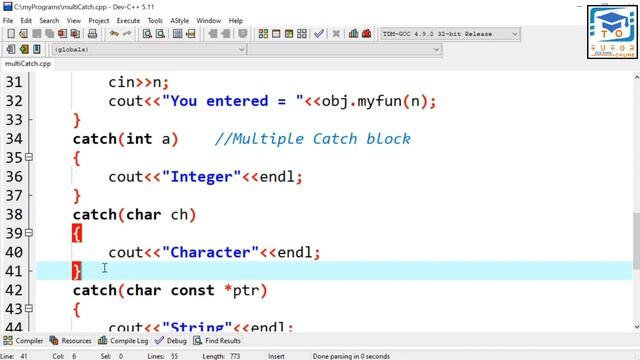Viewport: 640px width, 360px height.
Task: Stop execution with the X icon
Action: (336, 34)
